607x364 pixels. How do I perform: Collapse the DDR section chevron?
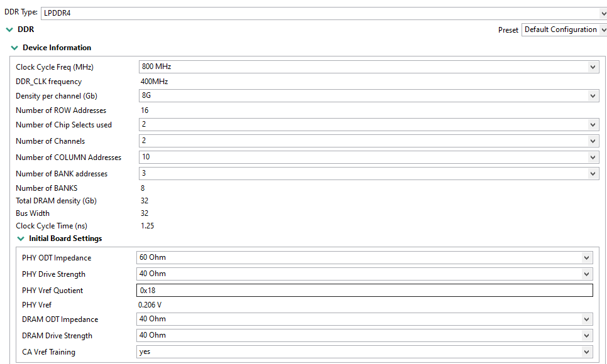(x=9, y=29)
